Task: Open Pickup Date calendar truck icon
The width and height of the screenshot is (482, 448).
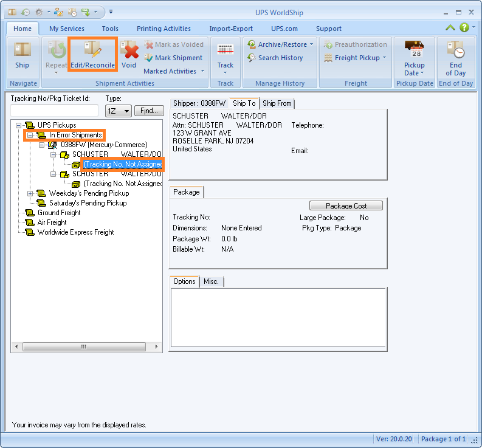Action: coord(414,49)
